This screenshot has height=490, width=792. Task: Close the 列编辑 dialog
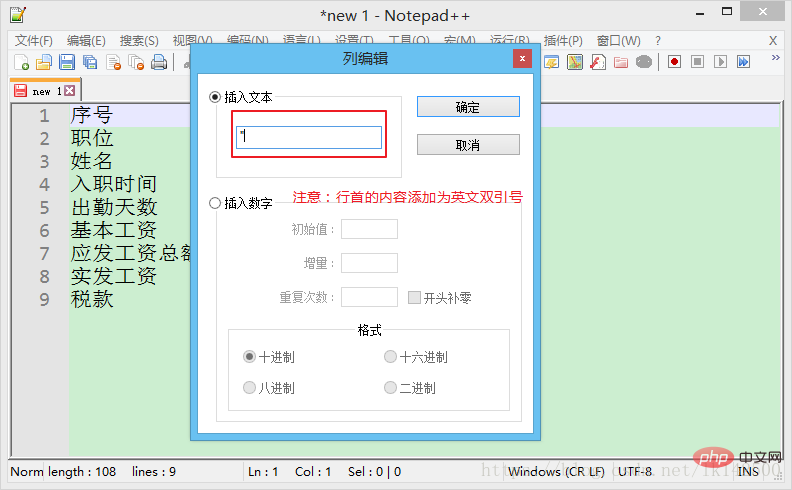521,58
